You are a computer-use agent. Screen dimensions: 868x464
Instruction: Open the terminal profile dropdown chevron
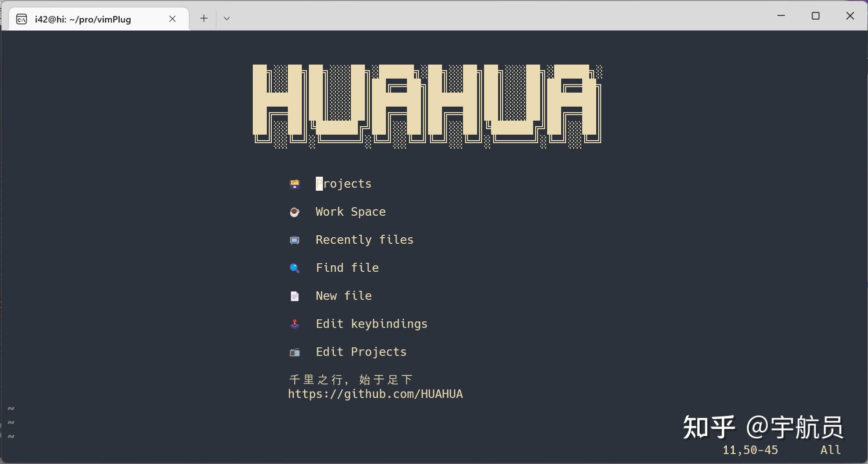pyautogui.click(x=227, y=18)
